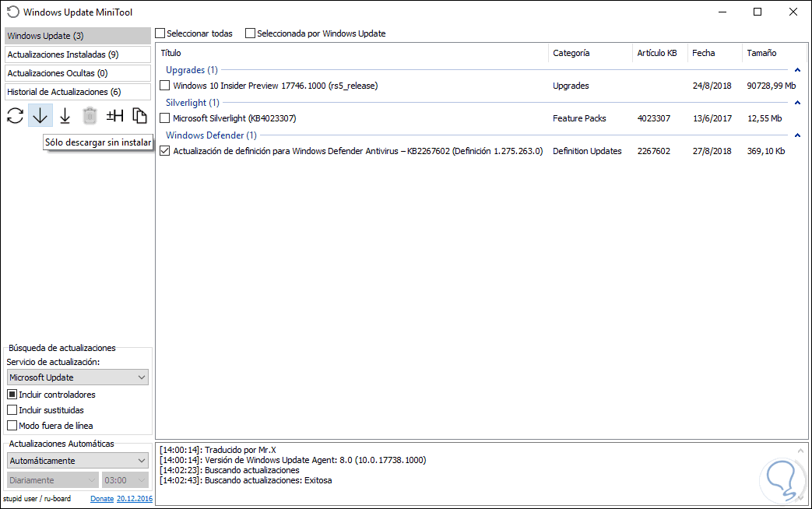Open Actualizaciones Ocultas (0) tab
The image size is (812, 509).
pyautogui.click(x=78, y=73)
